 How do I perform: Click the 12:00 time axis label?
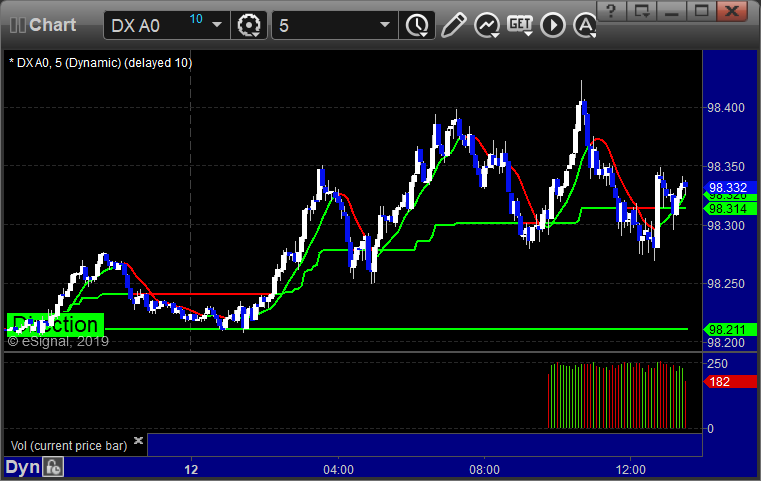[x=630, y=470]
